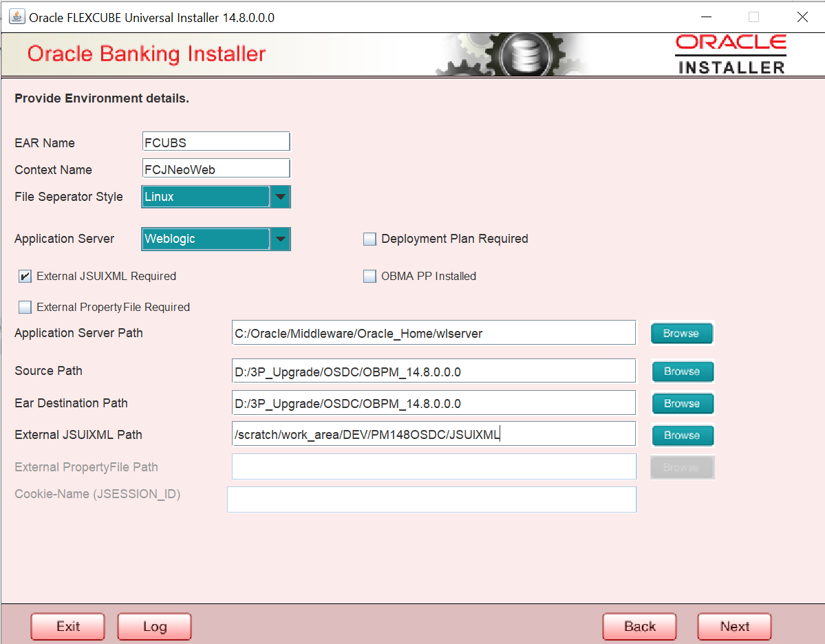Browse for Ear Destination Path

(683, 404)
